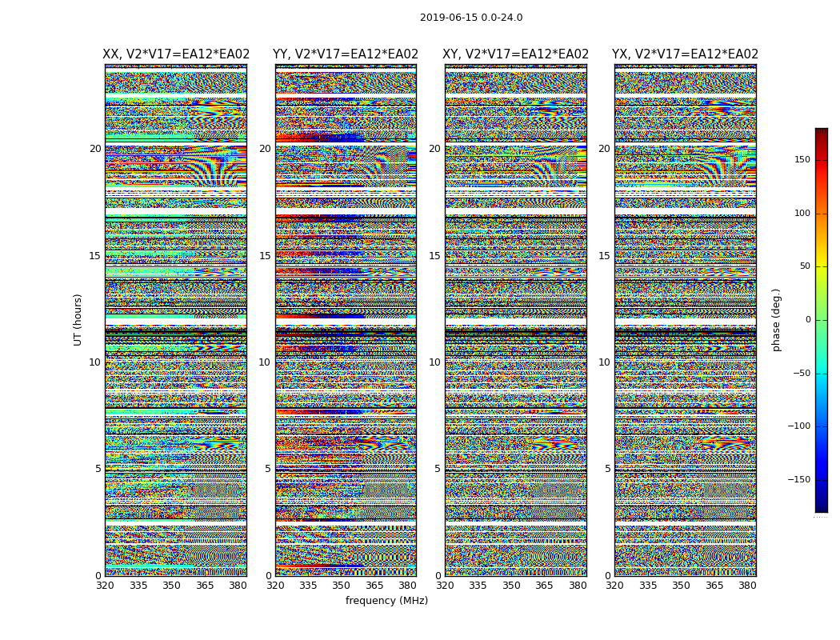
Task: Select the "phase (deg.)" colorbar label
Action: [776, 319]
